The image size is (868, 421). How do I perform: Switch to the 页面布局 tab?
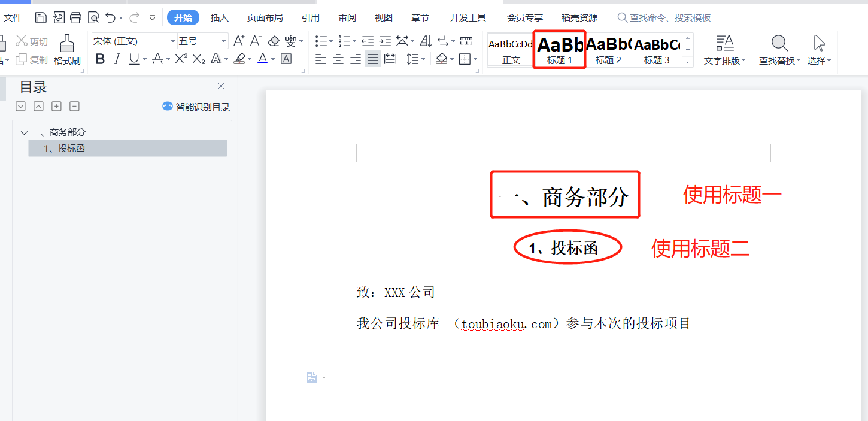(x=265, y=17)
